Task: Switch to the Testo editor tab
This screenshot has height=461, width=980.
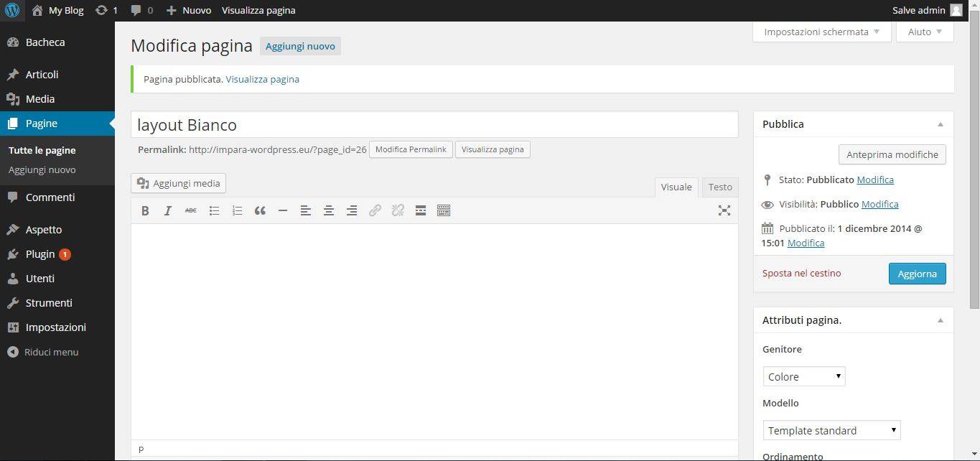Action: [720, 187]
